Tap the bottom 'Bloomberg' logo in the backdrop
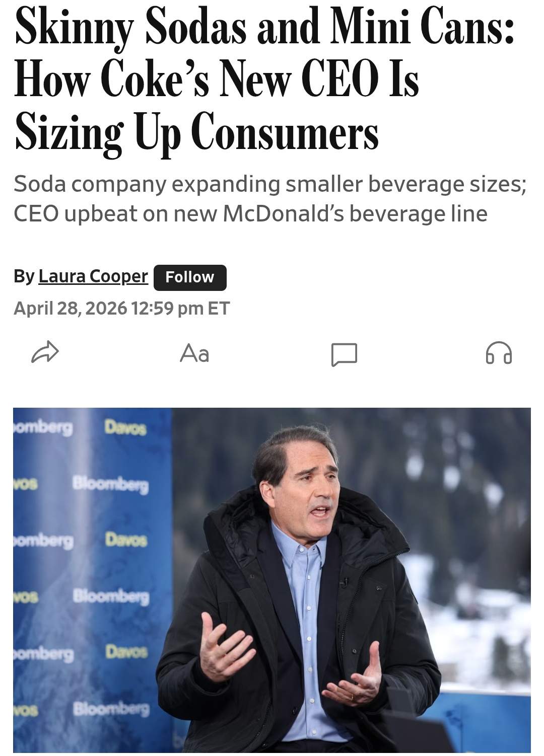The image size is (544, 756). (x=111, y=709)
